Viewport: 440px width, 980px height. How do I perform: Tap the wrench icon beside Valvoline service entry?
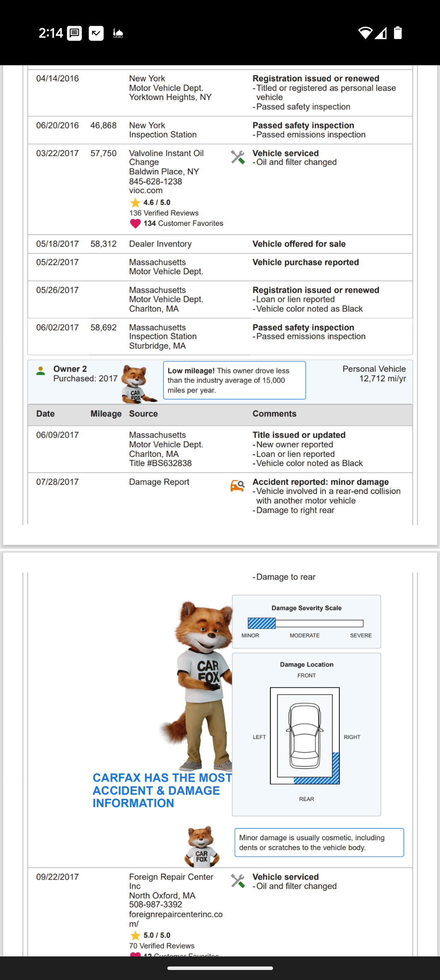[x=237, y=157]
